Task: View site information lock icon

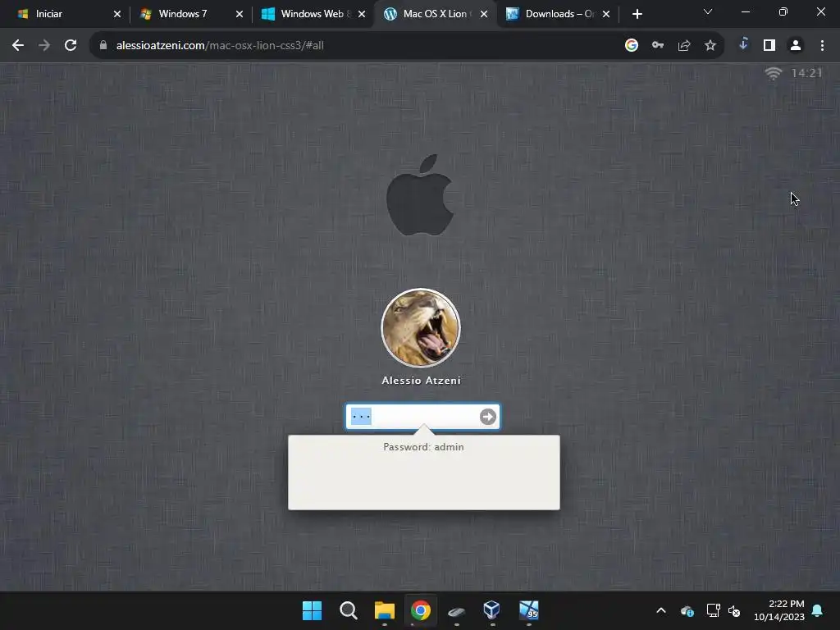Action: pos(103,46)
